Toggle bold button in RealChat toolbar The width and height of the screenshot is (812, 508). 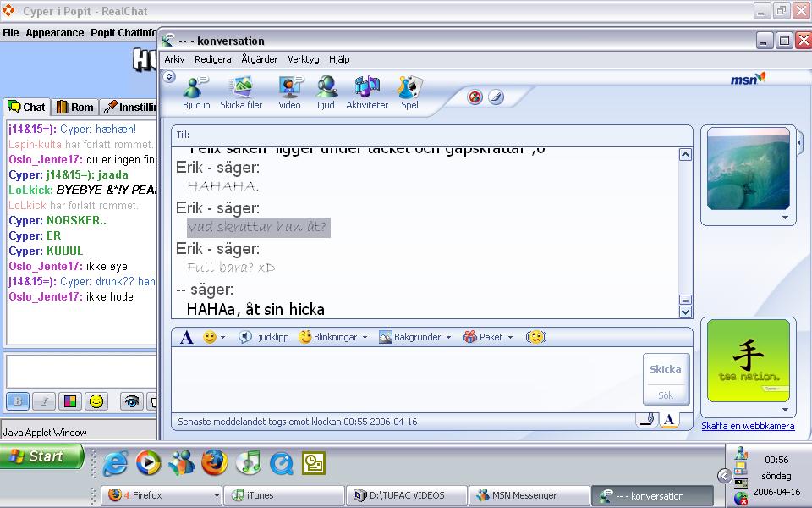[x=18, y=400]
